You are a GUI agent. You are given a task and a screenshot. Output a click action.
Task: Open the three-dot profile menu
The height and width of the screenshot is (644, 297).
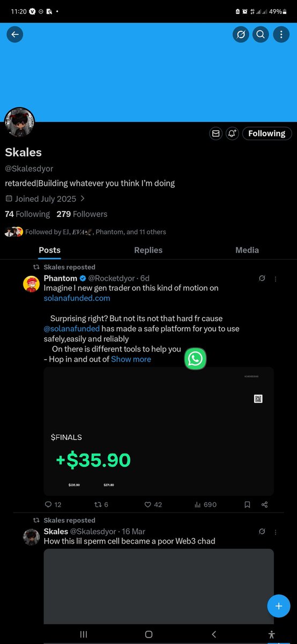(281, 34)
